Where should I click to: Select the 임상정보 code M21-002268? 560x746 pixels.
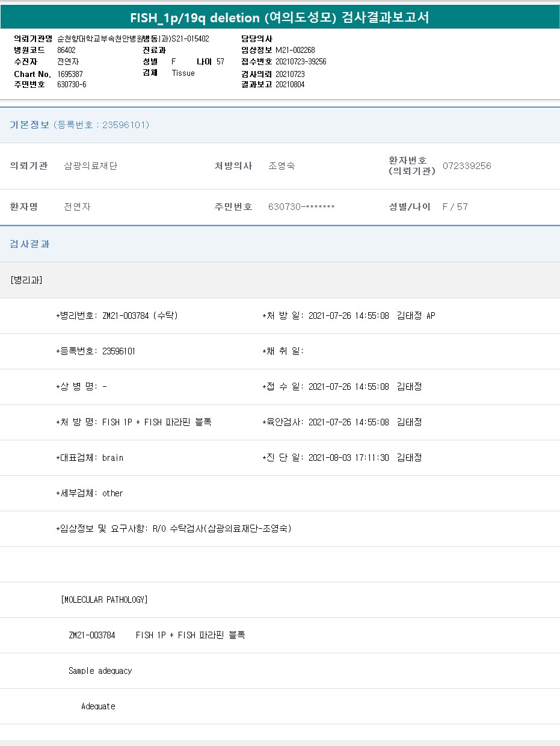tap(295, 50)
